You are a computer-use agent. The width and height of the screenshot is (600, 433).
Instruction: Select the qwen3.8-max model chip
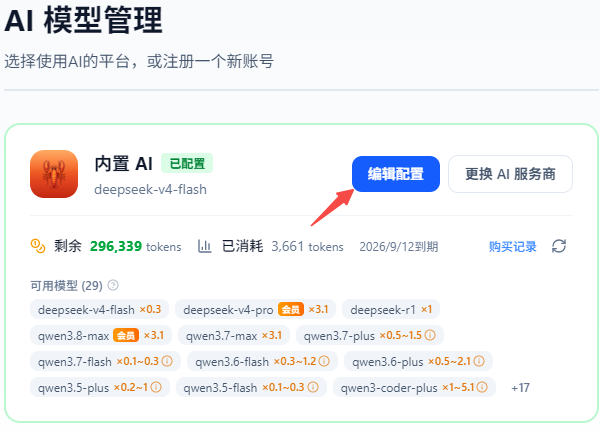click(101, 335)
